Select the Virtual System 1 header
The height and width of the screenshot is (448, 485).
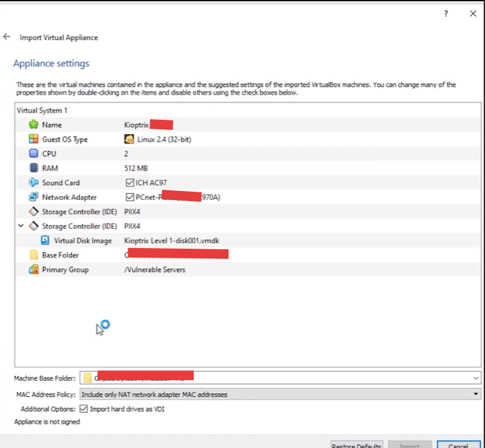(x=42, y=110)
